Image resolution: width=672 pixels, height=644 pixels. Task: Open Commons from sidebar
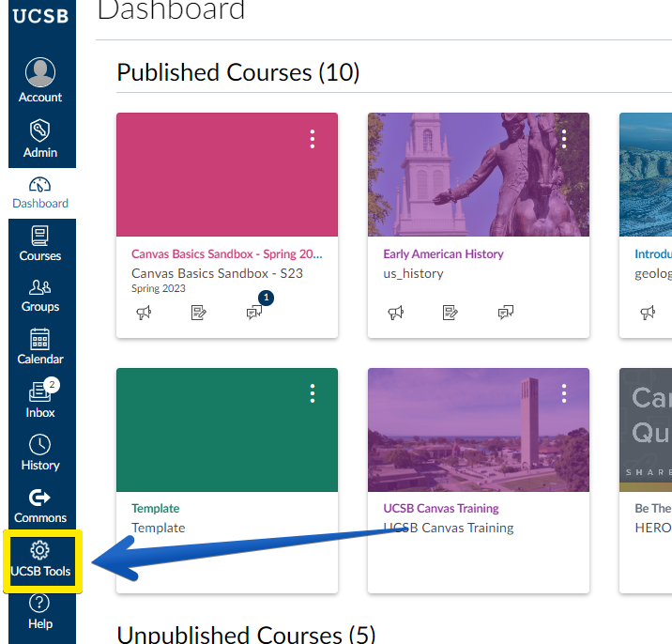[40, 506]
